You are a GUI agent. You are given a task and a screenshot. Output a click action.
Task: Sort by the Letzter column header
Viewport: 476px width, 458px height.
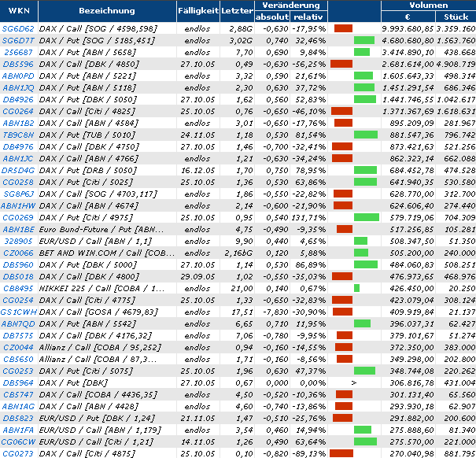237,11
